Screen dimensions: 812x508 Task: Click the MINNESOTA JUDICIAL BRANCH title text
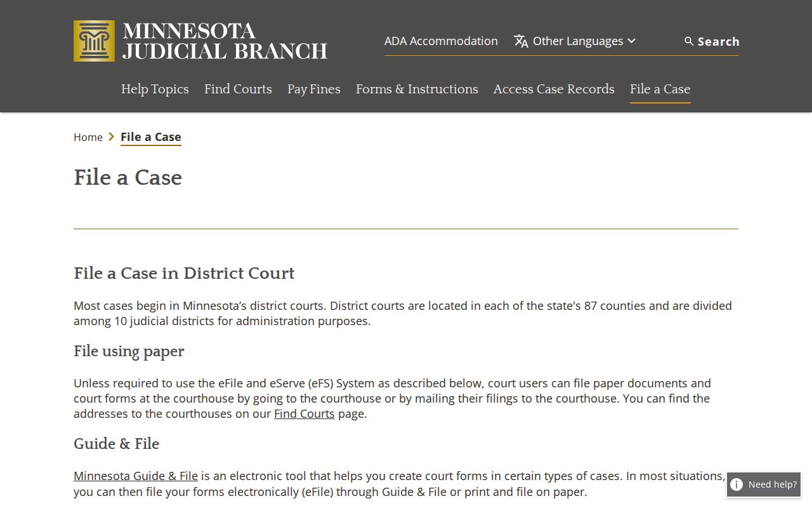pyautogui.click(x=225, y=41)
